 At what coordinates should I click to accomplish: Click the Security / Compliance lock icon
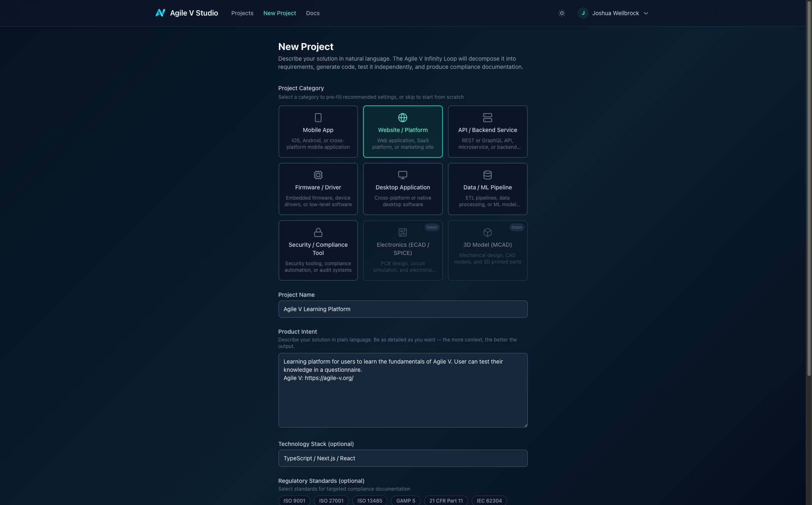[318, 232]
